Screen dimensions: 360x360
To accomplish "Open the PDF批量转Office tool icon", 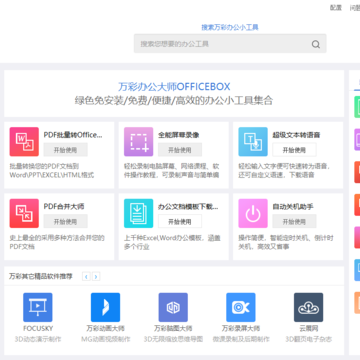I will (x=24, y=142).
